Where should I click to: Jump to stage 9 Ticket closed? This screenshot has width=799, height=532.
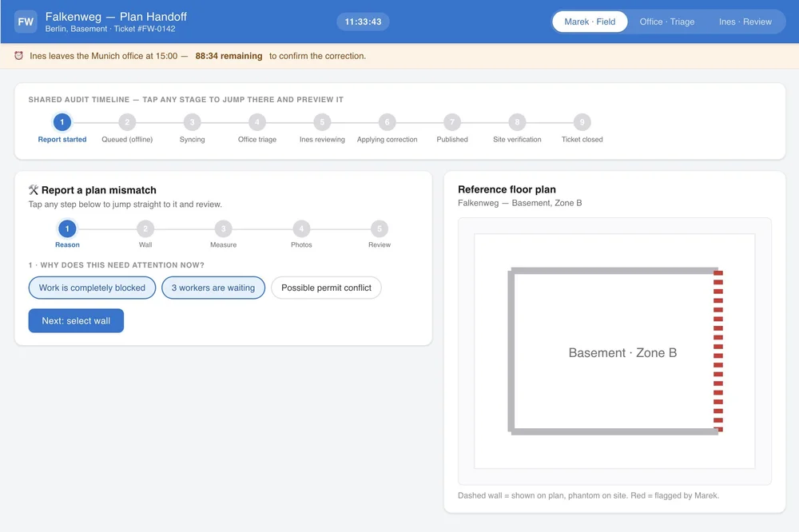click(582, 122)
